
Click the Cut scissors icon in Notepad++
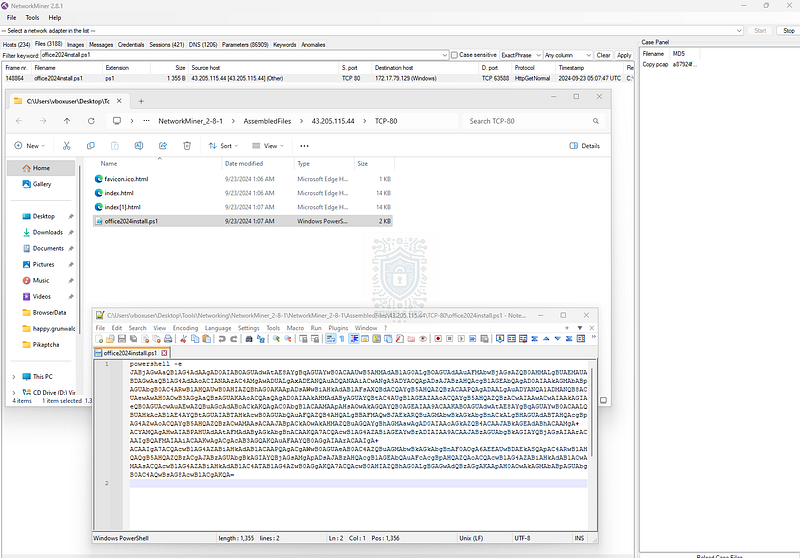click(184, 339)
